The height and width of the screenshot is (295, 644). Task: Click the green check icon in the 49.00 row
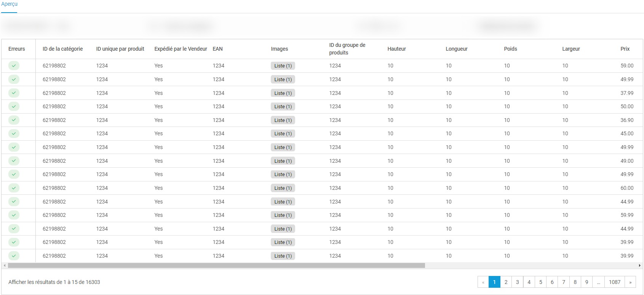[x=14, y=161]
